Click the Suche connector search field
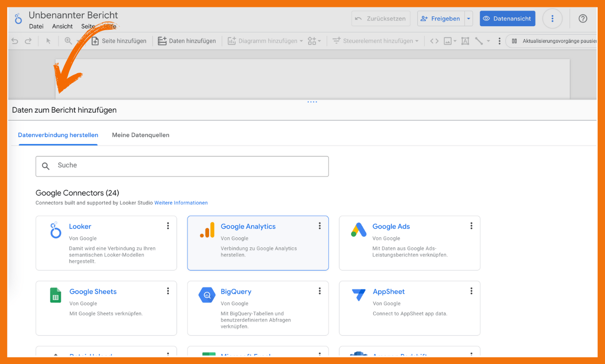 click(x=182, y=166)
